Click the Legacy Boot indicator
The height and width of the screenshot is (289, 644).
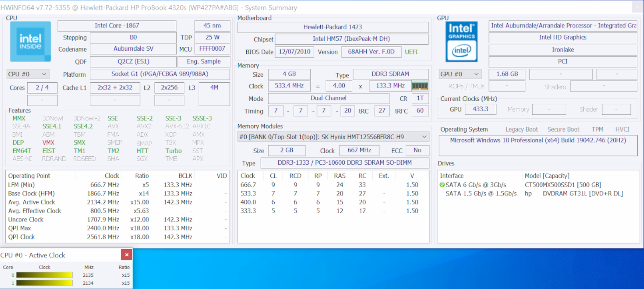pyautogui.click(x=522, y=129)
